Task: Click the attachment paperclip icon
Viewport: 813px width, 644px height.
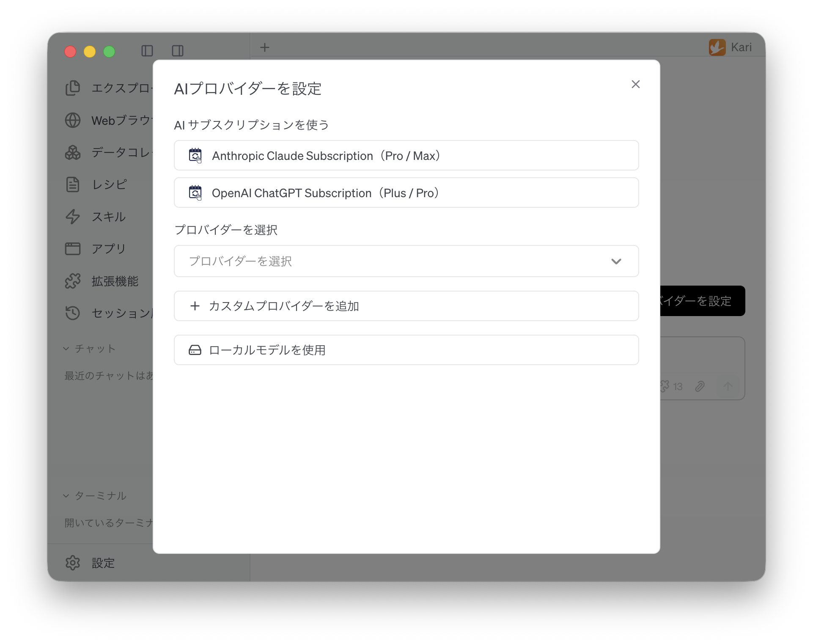Action: [700, 386]
